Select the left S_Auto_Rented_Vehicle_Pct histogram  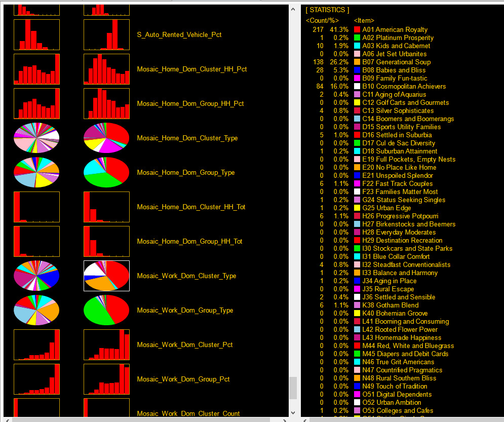[36, 35]
